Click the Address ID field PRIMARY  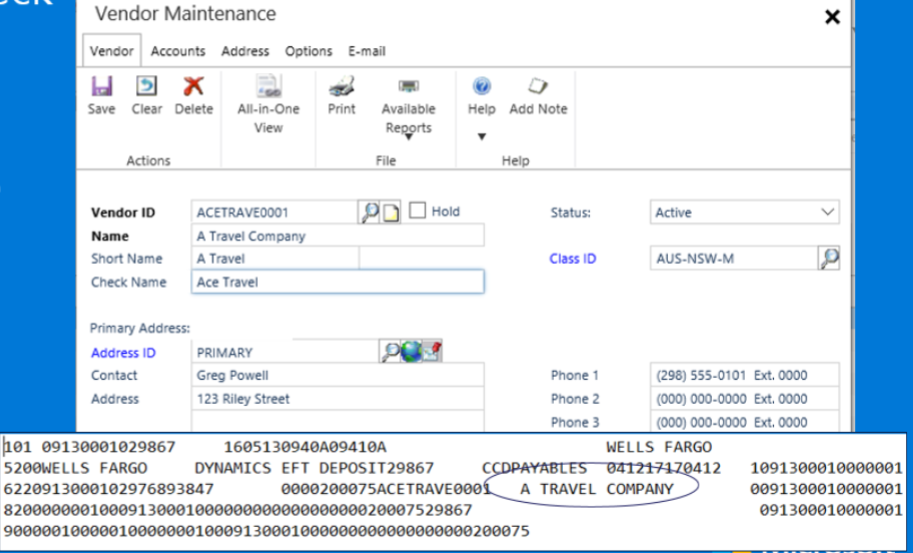tap(285, 353)
